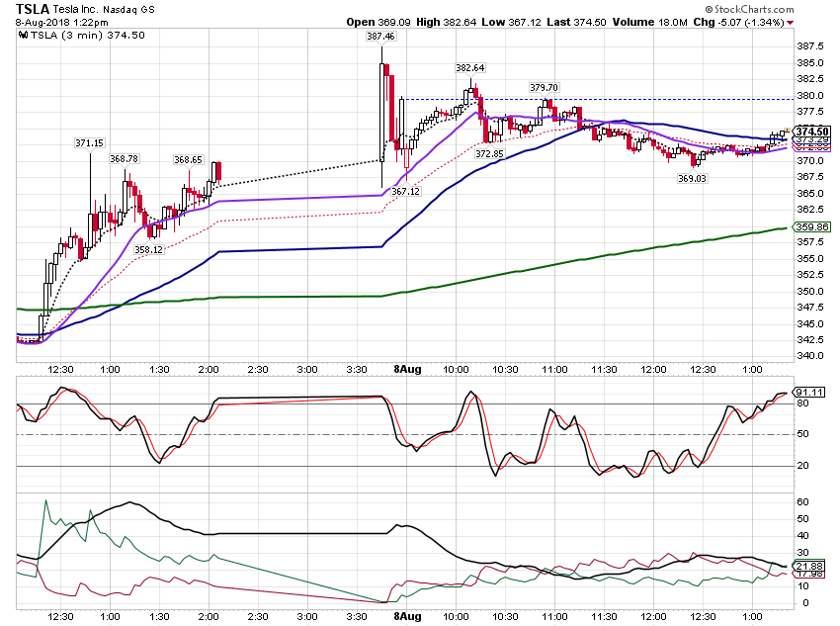
Task: Click the "21.88" indicator value tag
Action: [x=809, y=566]
